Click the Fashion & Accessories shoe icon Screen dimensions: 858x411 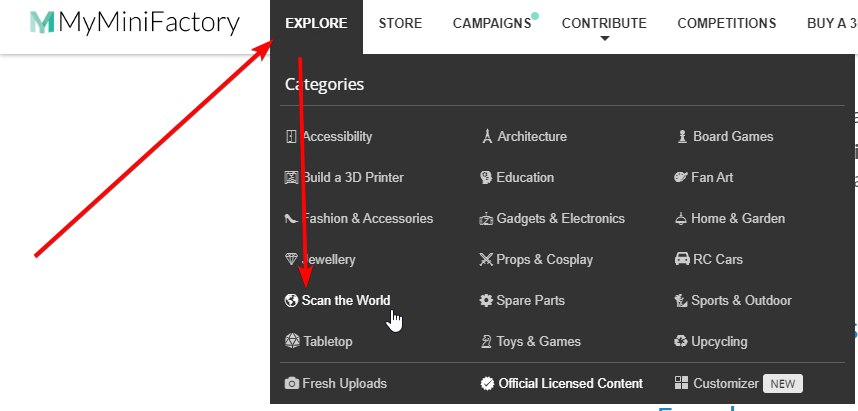tap(291, 219)
